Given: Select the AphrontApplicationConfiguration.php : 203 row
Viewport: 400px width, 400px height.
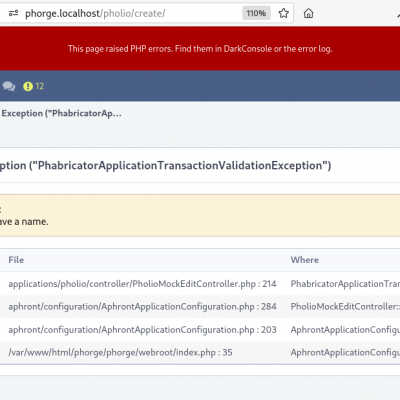Looking at the screenshot, I should [x=200, y=330].
